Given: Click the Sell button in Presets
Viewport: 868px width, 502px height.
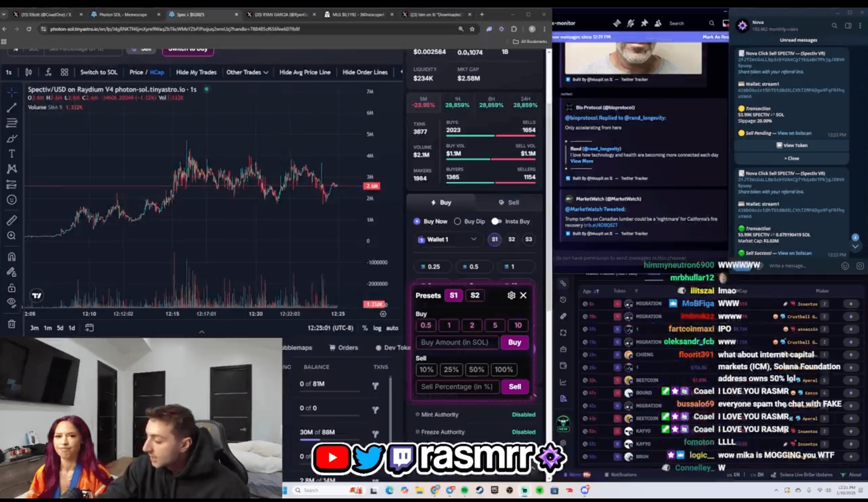Looking at the screenshot, I should click(x=515, y=387).
